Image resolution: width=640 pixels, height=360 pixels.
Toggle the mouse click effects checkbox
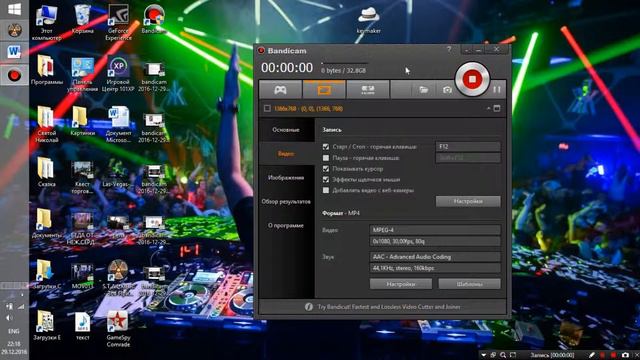(x=326, y=179)
